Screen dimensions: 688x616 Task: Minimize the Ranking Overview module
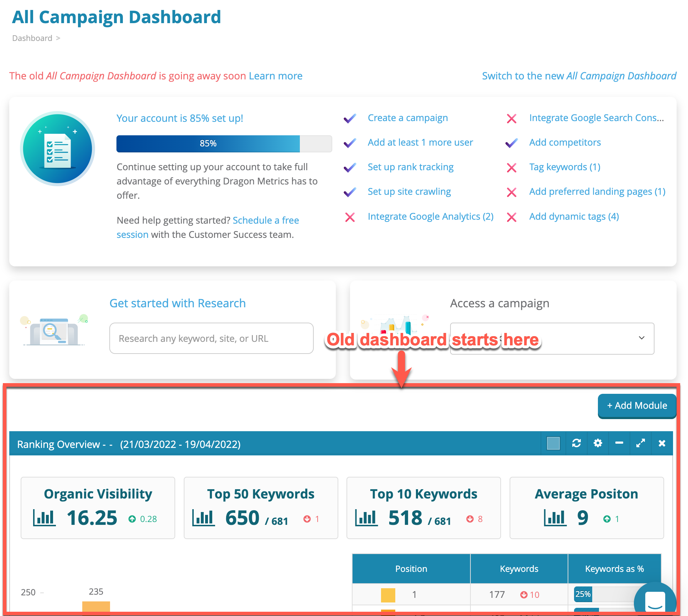pos(619,444)
